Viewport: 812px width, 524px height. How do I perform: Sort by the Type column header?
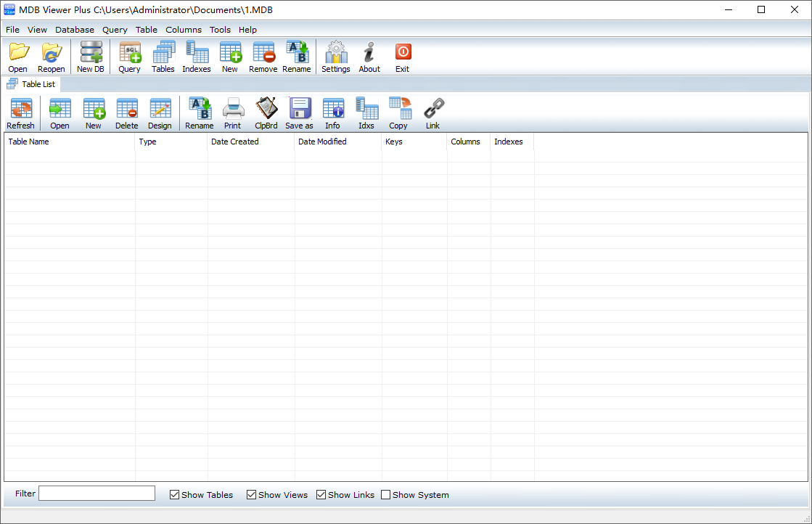171,142
